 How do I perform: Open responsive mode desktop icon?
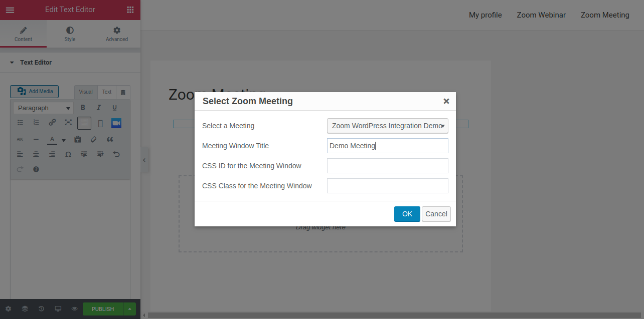[58, 309]
